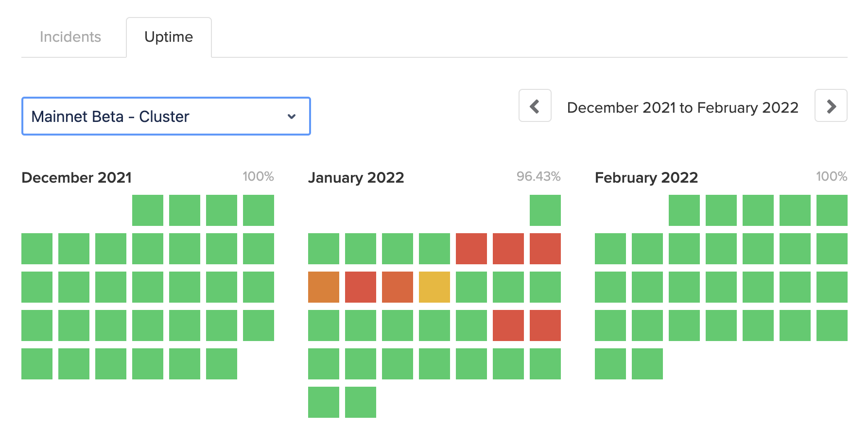This screenshot has height=445, width=868.
Task: Go to the next date range
Action: pyautogui.click(x=831, y=105)
